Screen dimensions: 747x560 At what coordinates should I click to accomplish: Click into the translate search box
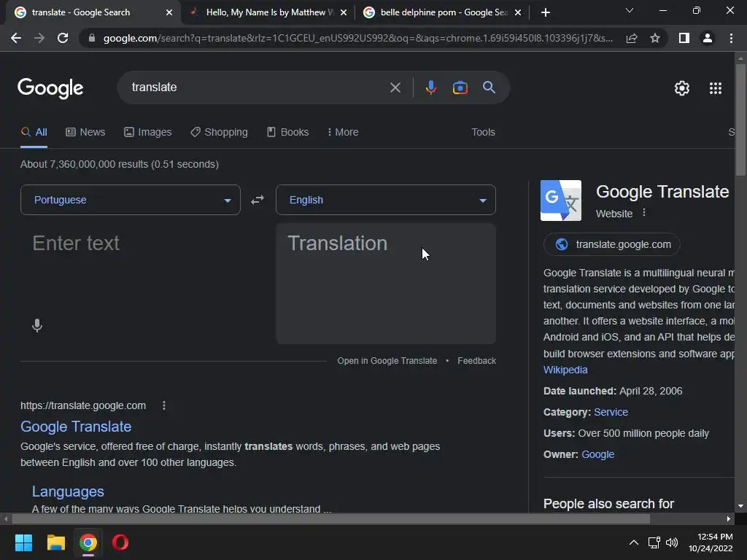coord(258,87)
